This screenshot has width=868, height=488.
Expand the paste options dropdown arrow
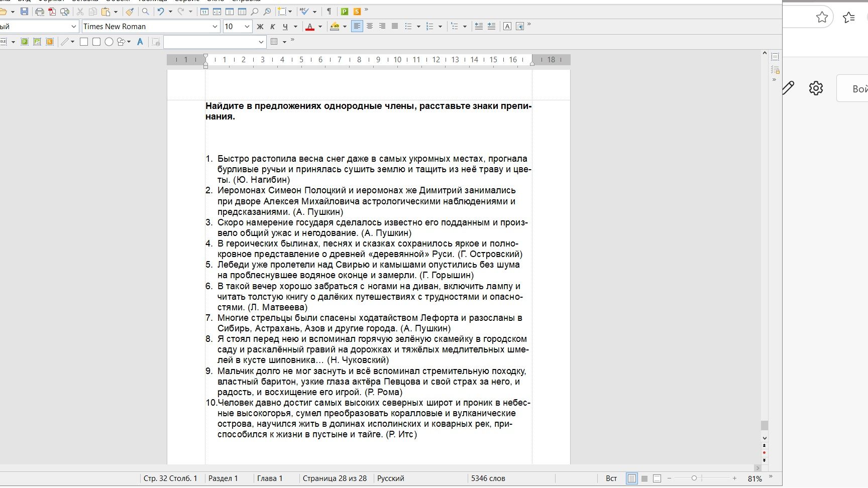pos(116,12)
